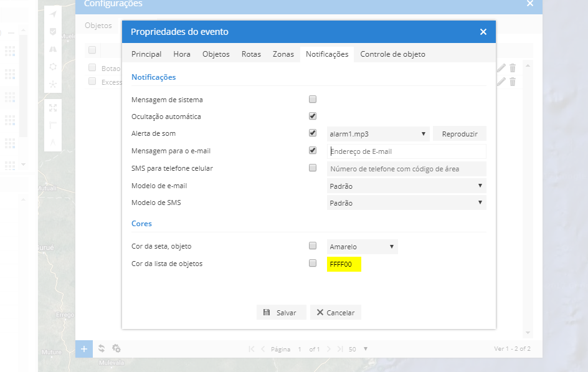Open the Amarelo arrow color dropdown
The image size is (588, 372).
(x=362, y=247)
